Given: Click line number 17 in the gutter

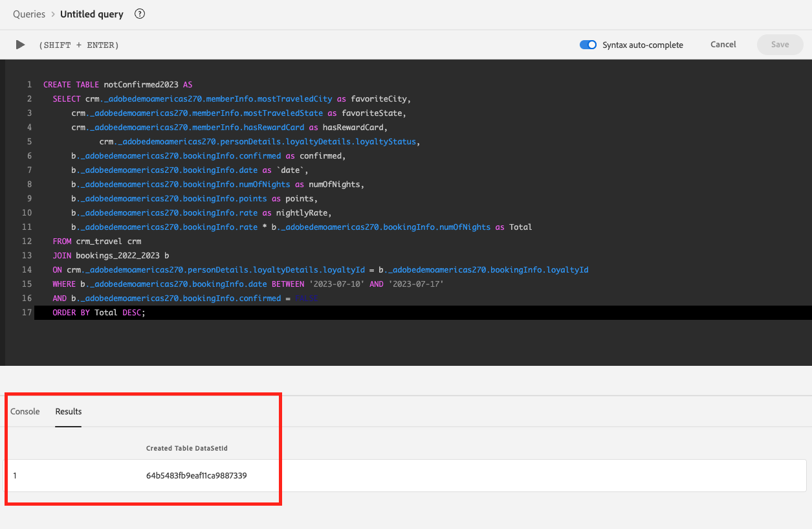Looking at the screenshot, I should (x=27, y=313).
